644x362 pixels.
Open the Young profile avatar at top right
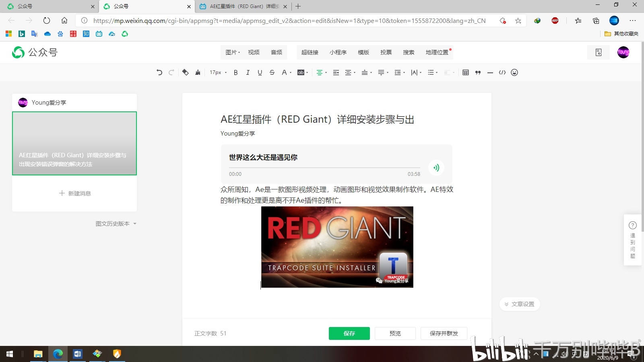coord(623,52)
